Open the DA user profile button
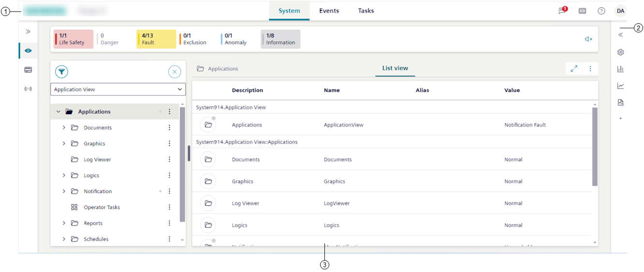 coord(620,11)
